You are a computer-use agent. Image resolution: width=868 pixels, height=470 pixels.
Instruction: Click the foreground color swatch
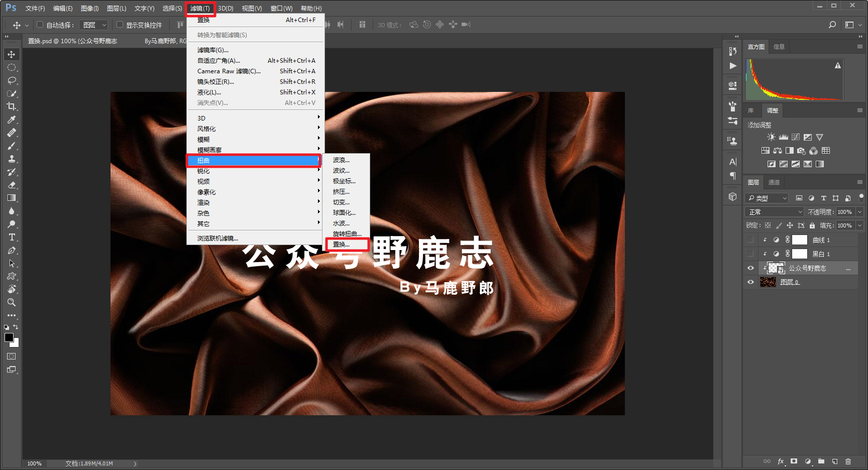9,337
